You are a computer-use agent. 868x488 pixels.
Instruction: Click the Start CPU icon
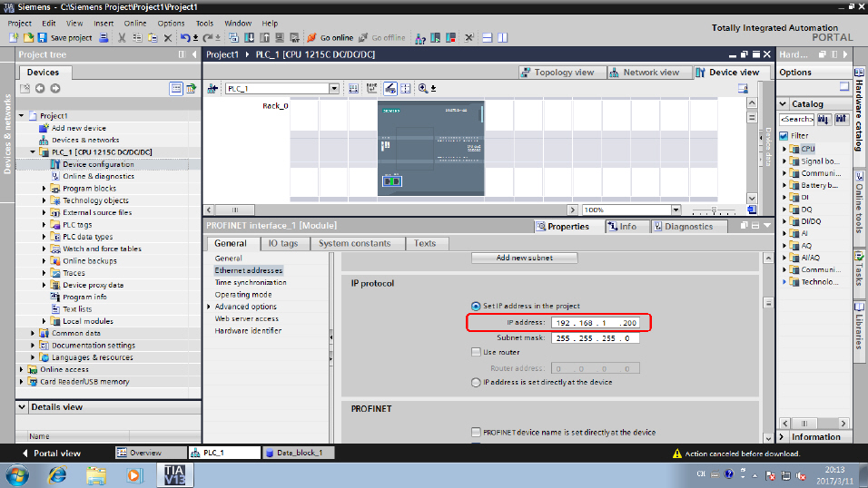tap(436, 37)
